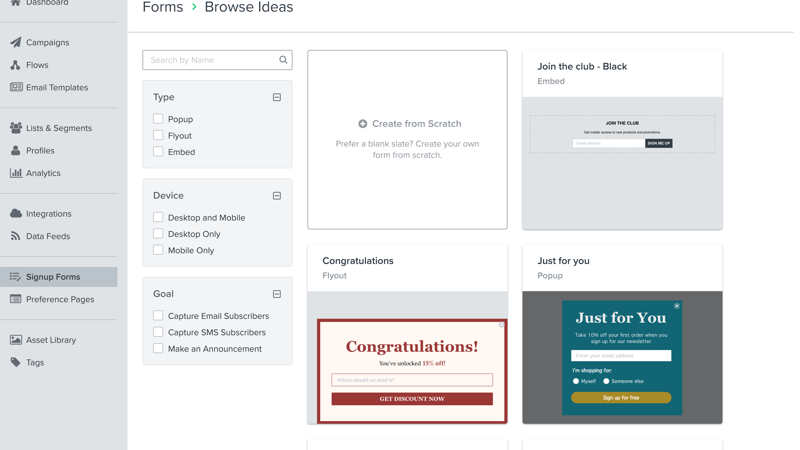This screenshot has width=800, height=450.
Task: Click the Analytics bar chart icon
Action: (x=16, y=173)
